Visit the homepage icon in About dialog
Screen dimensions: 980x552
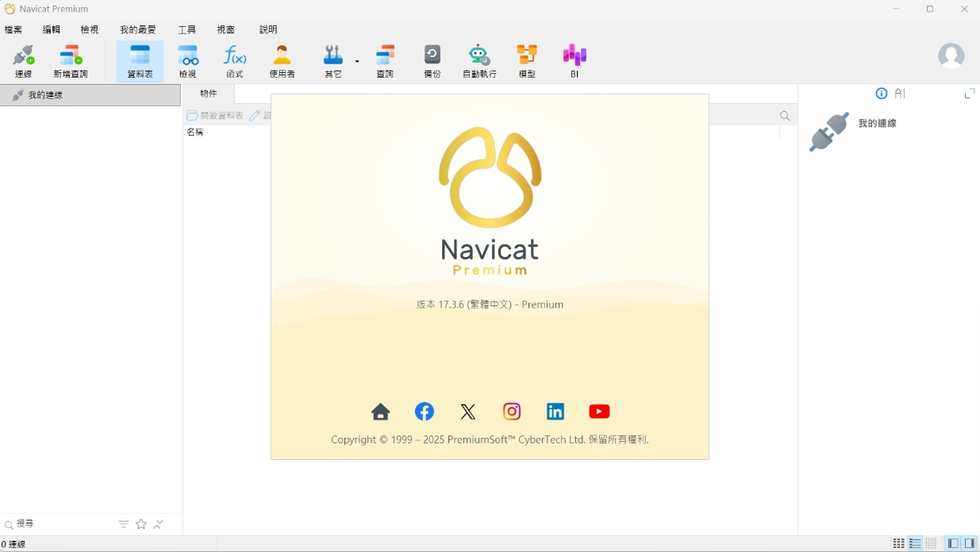(x=381, y=412)
